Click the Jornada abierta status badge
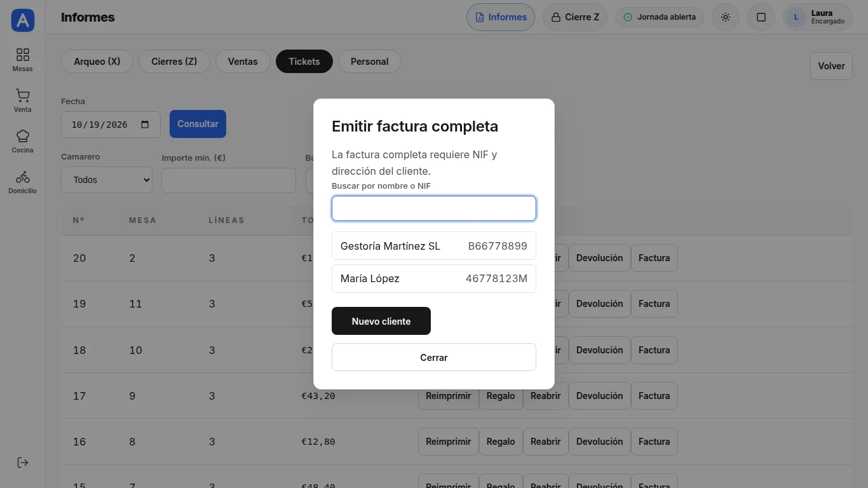This screenshot has width=868, height=488. tap(660, 17)
